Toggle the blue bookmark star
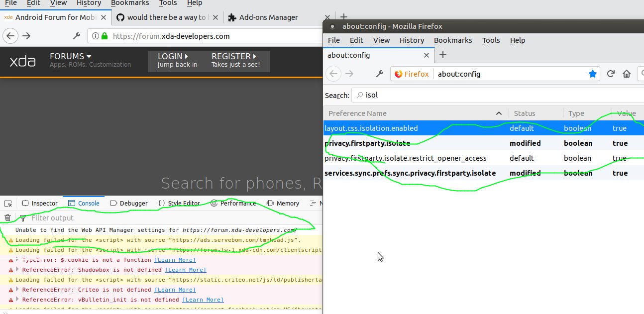The height and width of the screenshot is (314, 644). [x=593, y=74]
